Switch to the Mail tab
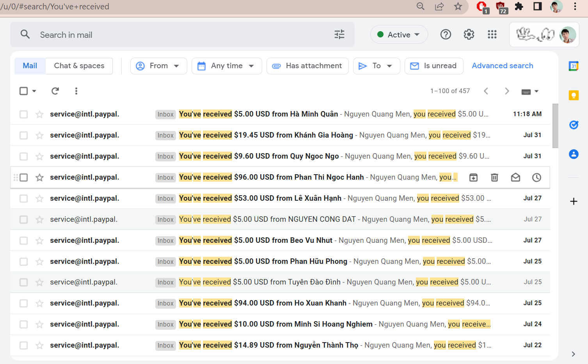Image resolution: width=588 pixels, height=364 pixels. coord(30,66)
